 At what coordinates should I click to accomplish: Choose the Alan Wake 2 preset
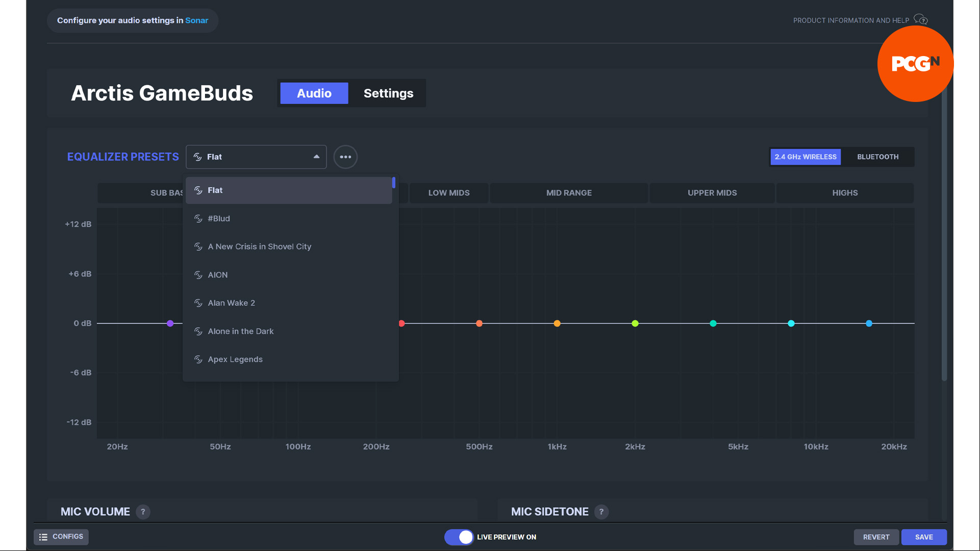click(289, 303)
